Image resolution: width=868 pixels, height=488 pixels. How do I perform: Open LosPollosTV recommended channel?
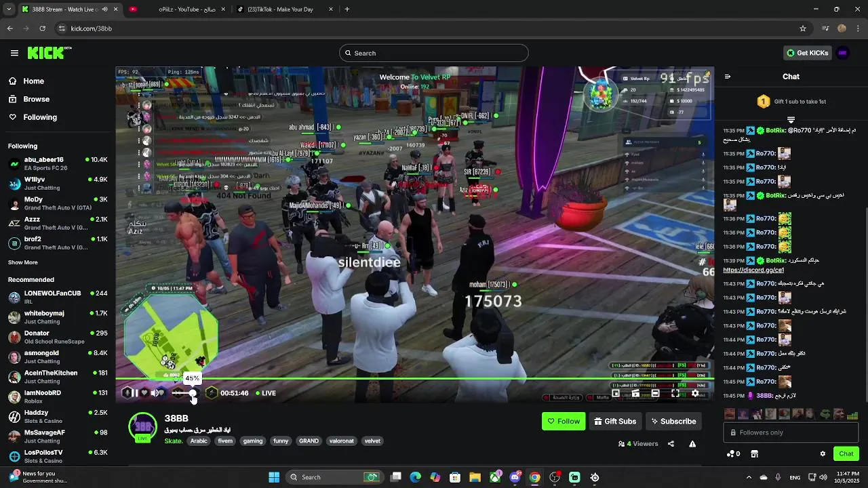57,456
